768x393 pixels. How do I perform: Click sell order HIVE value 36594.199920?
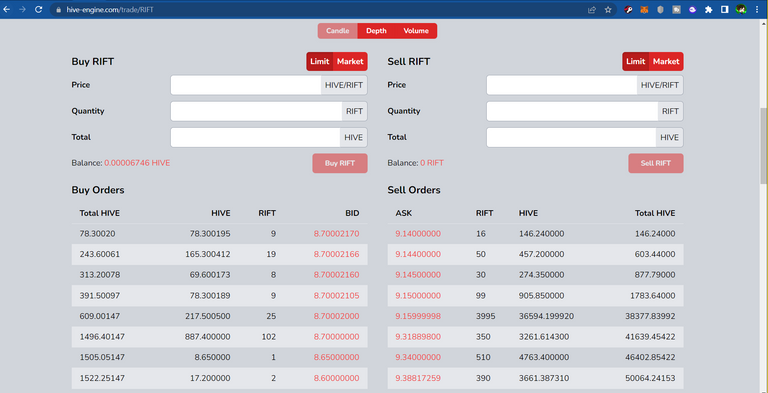tap(547, 317)
